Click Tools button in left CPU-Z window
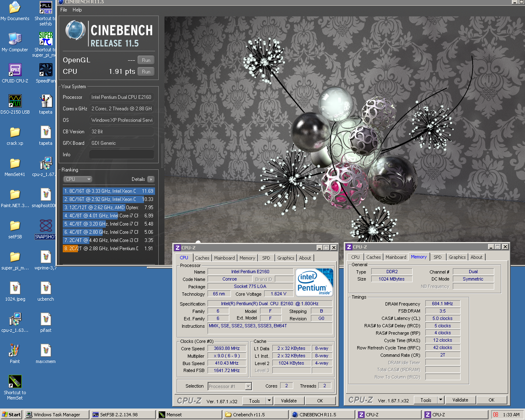The width and height of the screenshot is (525, 420). point(254,401)
